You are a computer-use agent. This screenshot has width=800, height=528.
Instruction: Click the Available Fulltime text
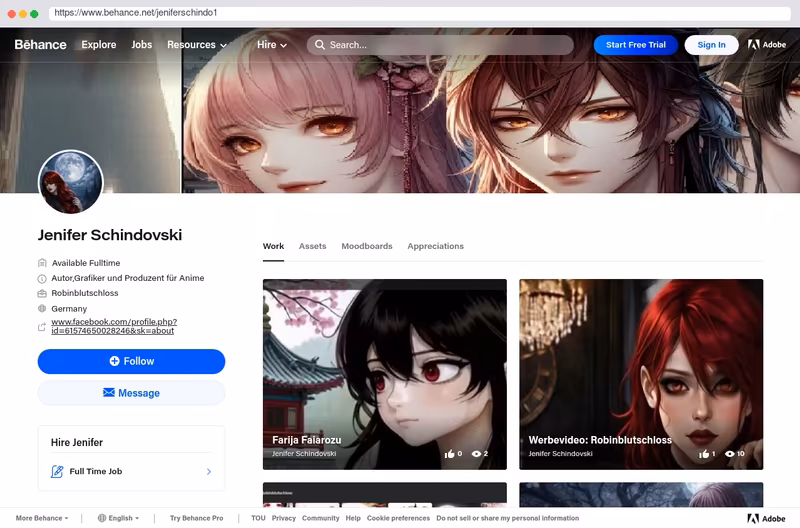coord(86,263)
